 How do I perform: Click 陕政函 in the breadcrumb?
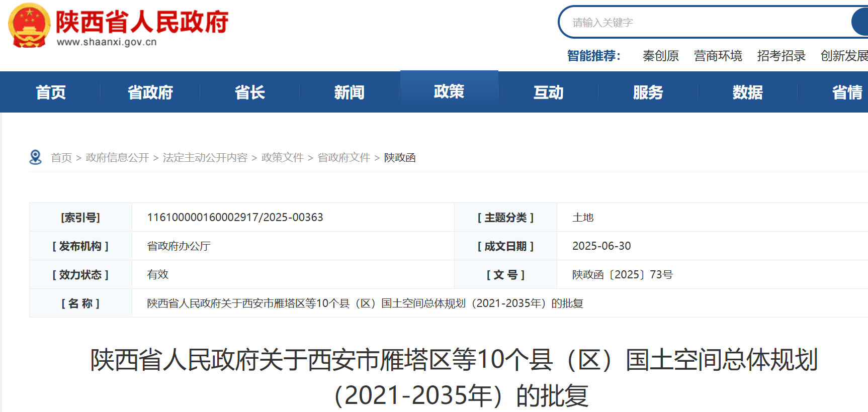coord(400,158)
